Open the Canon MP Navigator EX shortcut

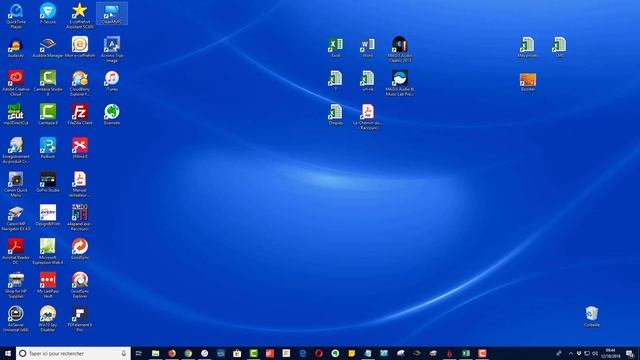click(16, 218)
